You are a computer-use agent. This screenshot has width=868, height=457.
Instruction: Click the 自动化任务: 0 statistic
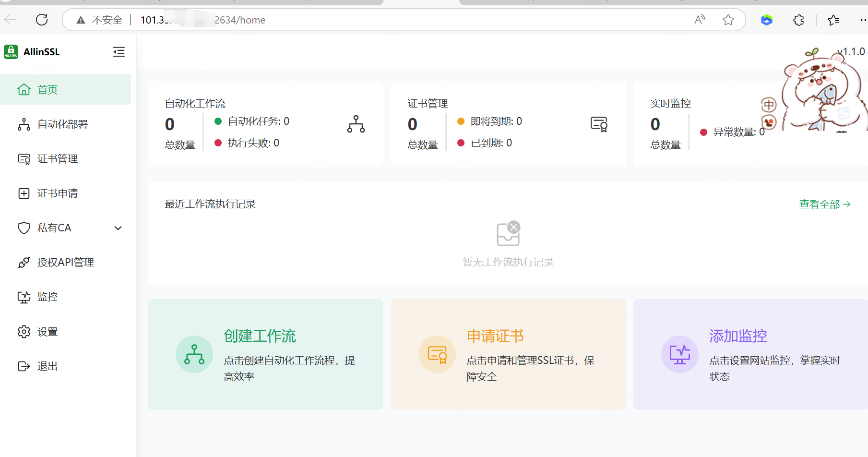click(x=252, y=121)
